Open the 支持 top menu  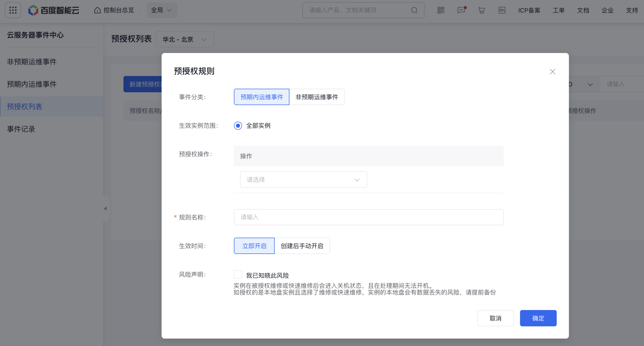632,10
